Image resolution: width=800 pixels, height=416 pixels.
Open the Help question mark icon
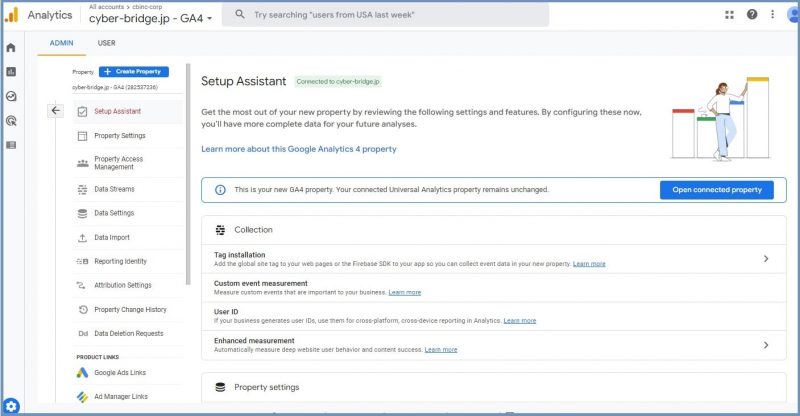coord(752,14)
